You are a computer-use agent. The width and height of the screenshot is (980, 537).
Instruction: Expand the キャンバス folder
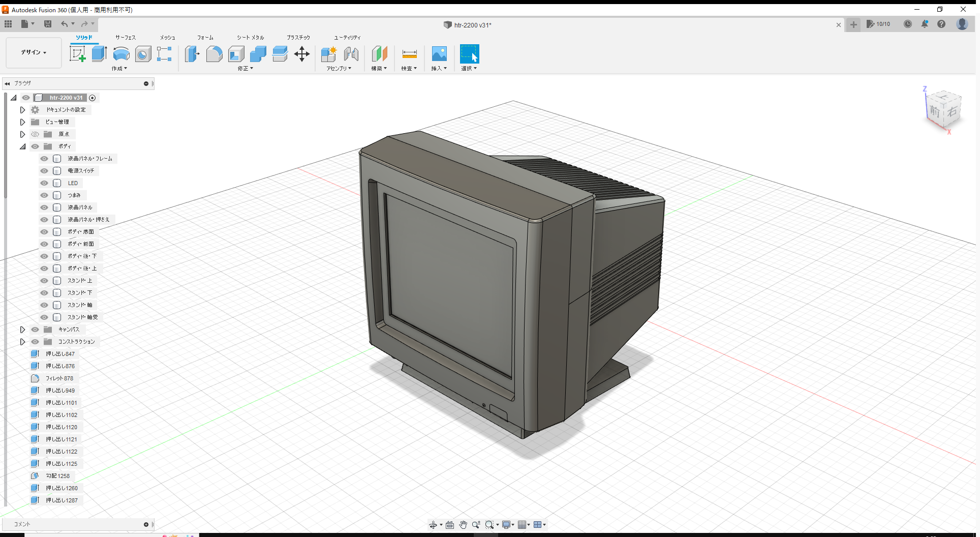click(22, 329)
